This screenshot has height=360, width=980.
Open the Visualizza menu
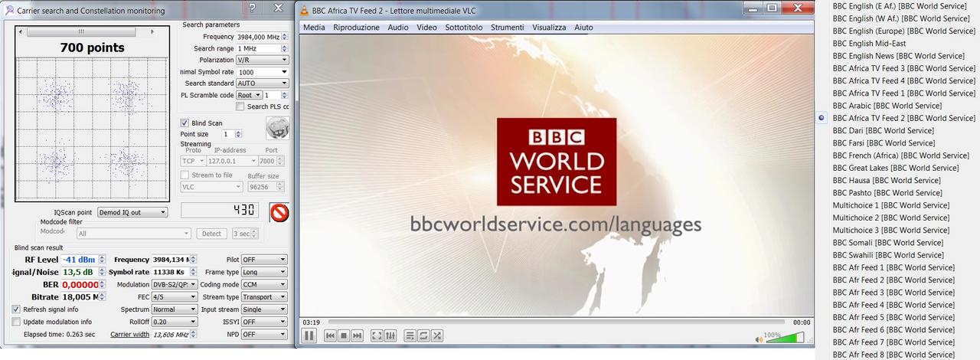coord(549,28)
